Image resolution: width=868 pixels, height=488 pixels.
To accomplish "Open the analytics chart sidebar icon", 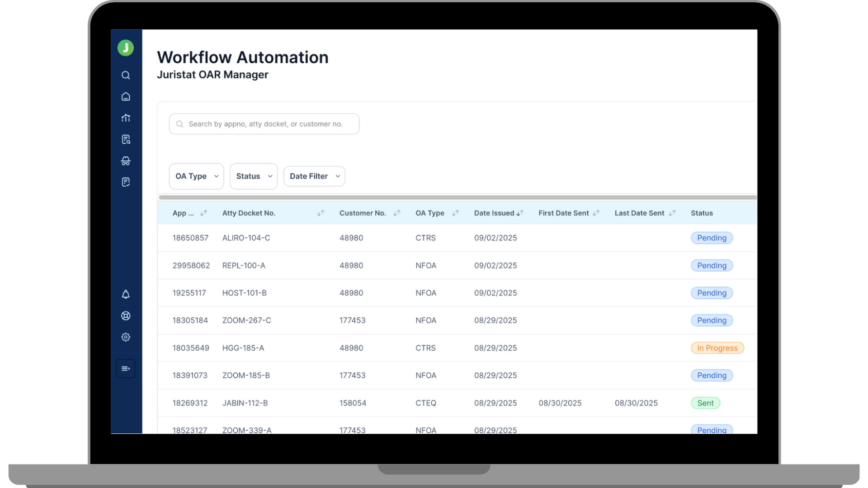I will [x=126, y=118].
